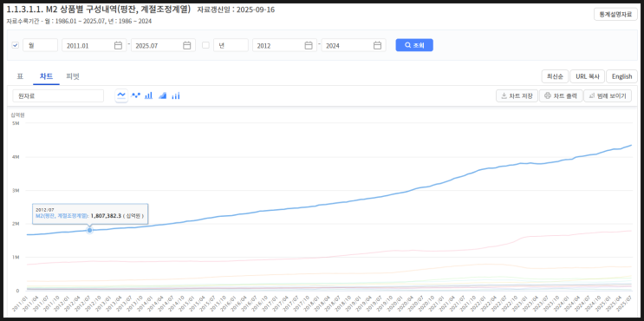This screenshot has width=644, height=321.
Task: Click the 년 period label box
Action: point(231,45)
